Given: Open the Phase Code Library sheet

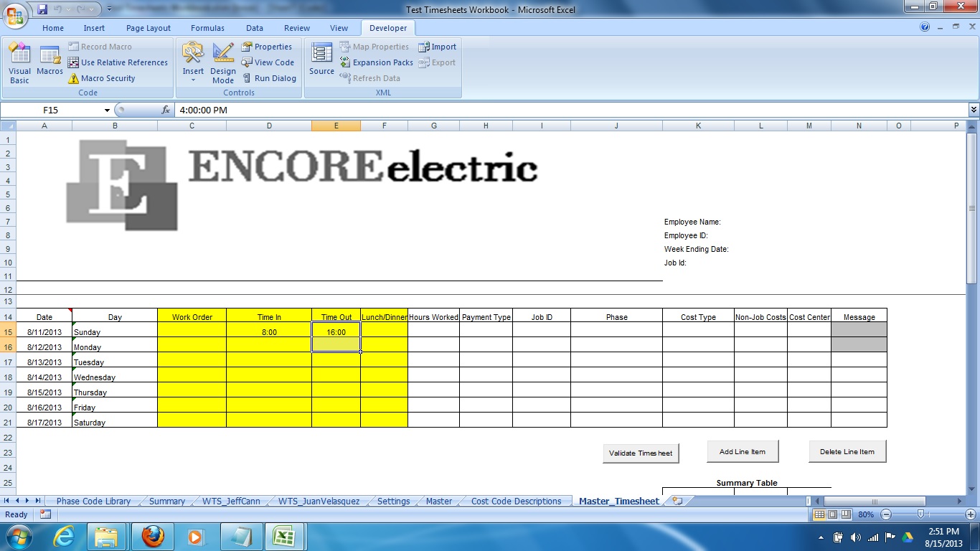Looking at the screenshot, I should [93, 501].
